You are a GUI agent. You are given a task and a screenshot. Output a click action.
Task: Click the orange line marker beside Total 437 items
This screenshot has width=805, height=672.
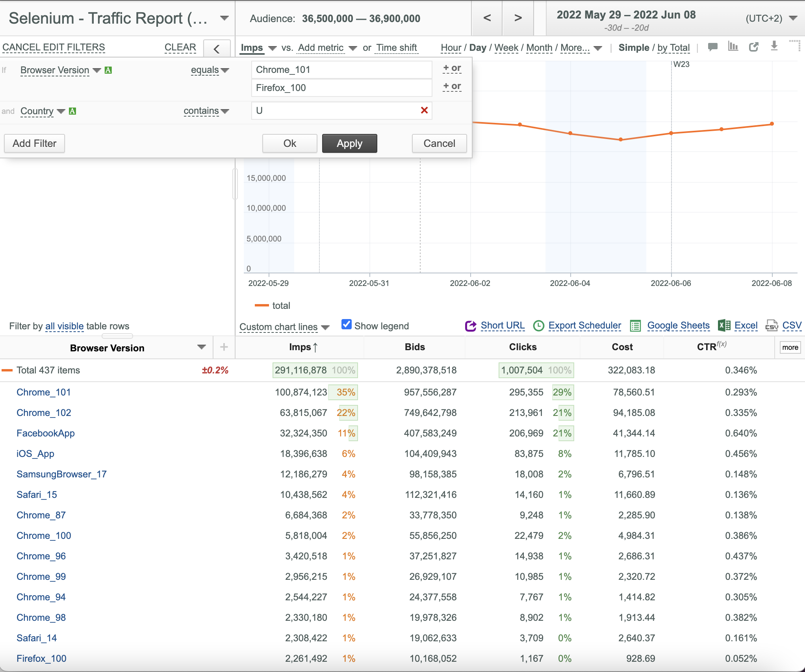point(7,370)
